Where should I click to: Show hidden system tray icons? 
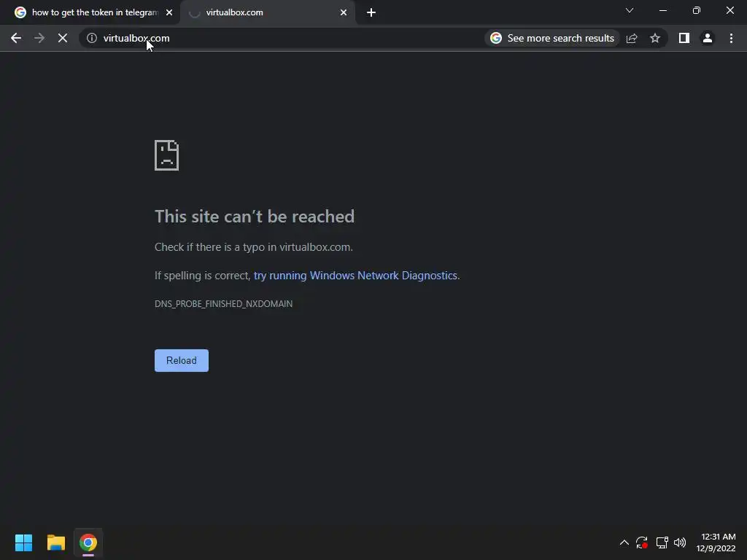click(624, 542)
